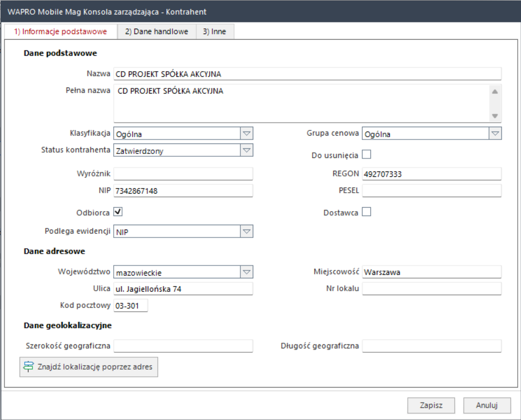Click Znajdź lokalizację poprzez adres button

(89, 367)
